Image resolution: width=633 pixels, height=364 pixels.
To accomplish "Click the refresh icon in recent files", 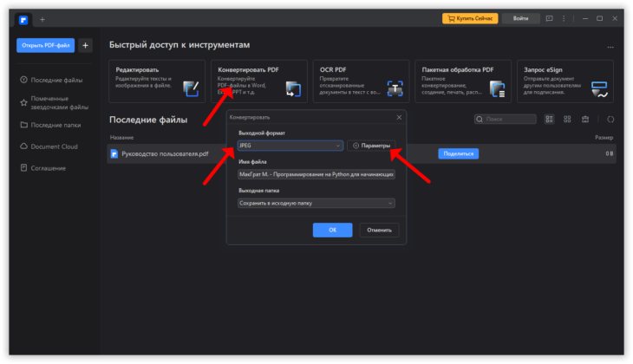I will [610, 119].
